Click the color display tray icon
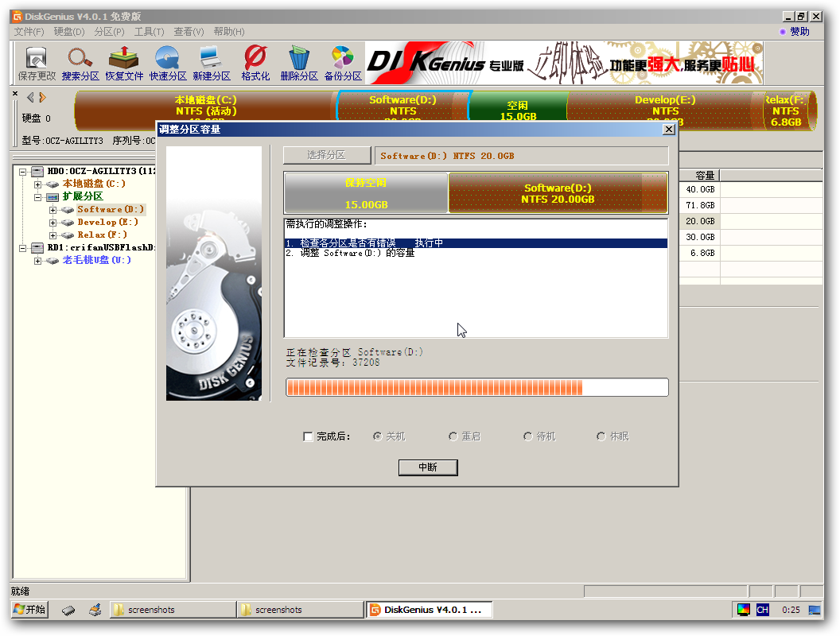 pyautogui.click(x=744, y=610)
